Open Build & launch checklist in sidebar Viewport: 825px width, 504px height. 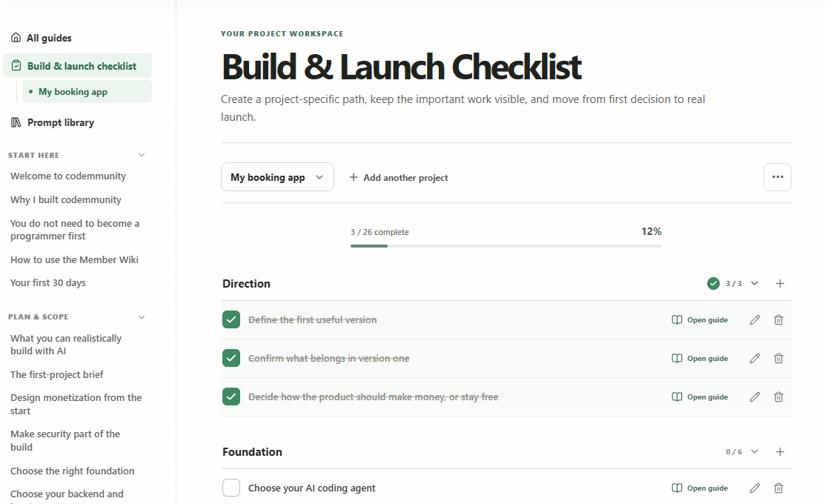click(x=77, y=66)
